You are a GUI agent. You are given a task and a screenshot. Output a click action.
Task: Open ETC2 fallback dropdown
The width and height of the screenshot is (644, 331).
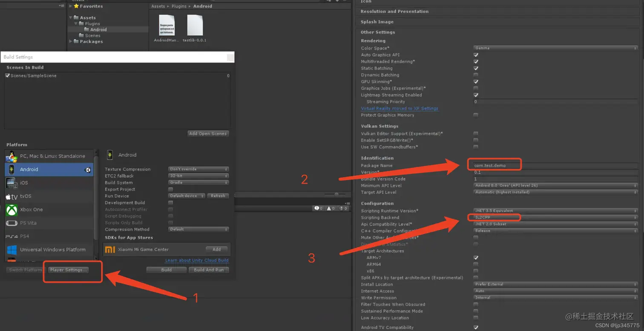coord(198,176)
